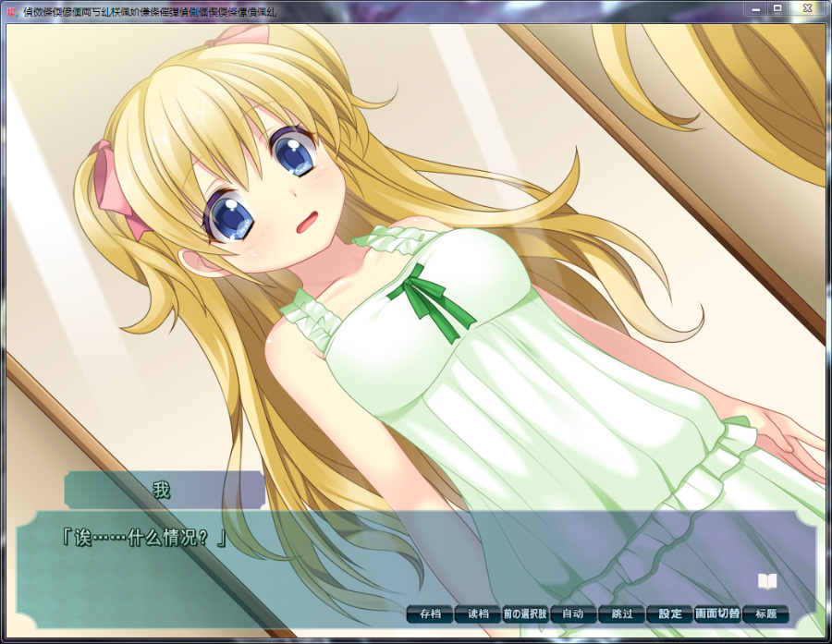Return to 前の選択肢 previous choice
The width and height of the screenshot is (832, 644).
[x=525, y=614]
